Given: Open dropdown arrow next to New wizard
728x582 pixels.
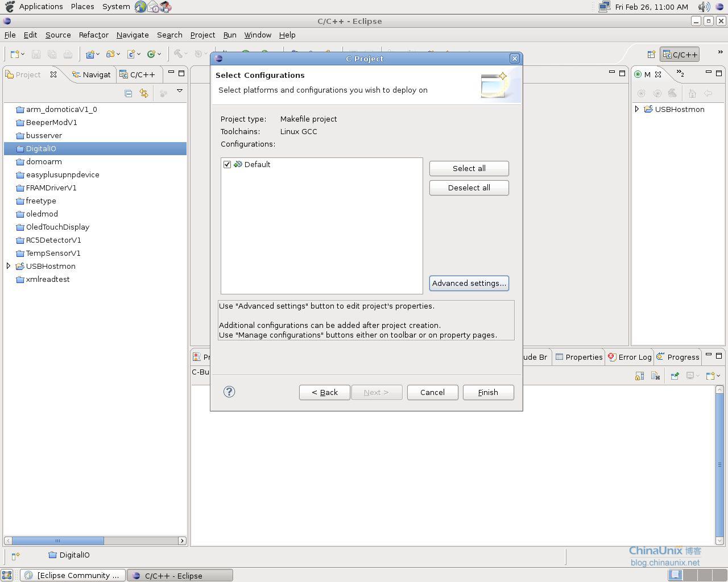Looking at the screenshot, I should pos(23,55).
